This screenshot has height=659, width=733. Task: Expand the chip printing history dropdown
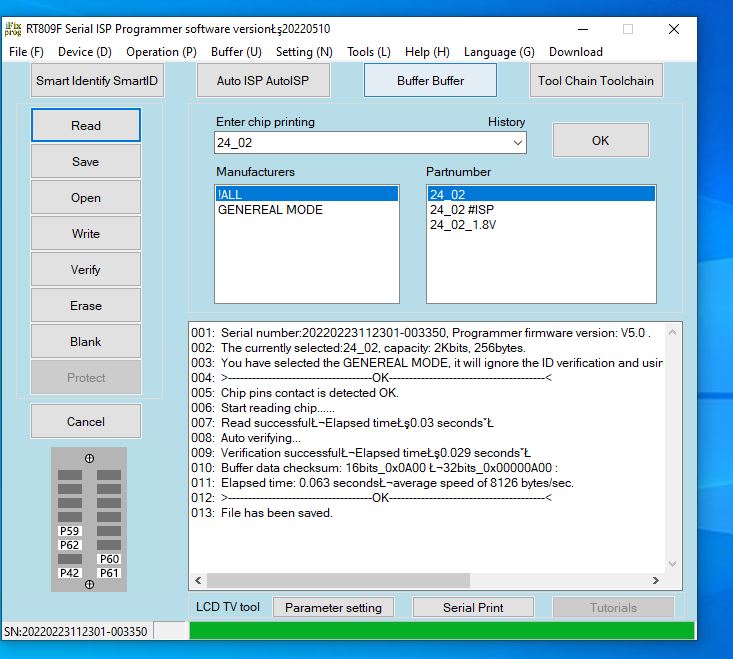click(517, 143)
